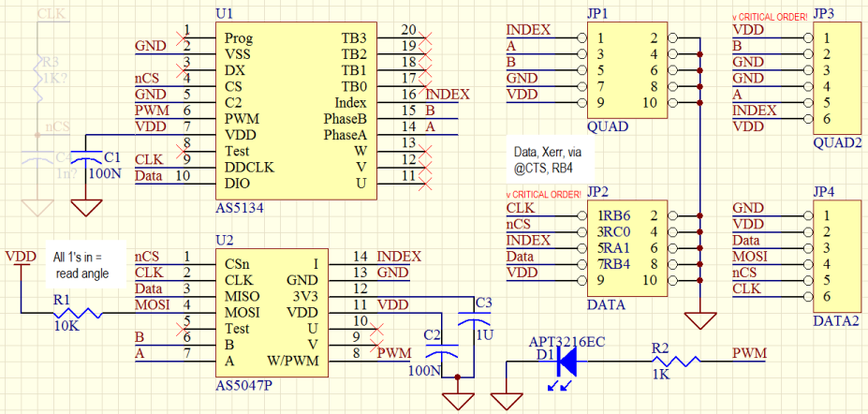The image size is (868, 414).
Task: Select greyed-out resistor R3 symbol
Action: tap(38, 78)
